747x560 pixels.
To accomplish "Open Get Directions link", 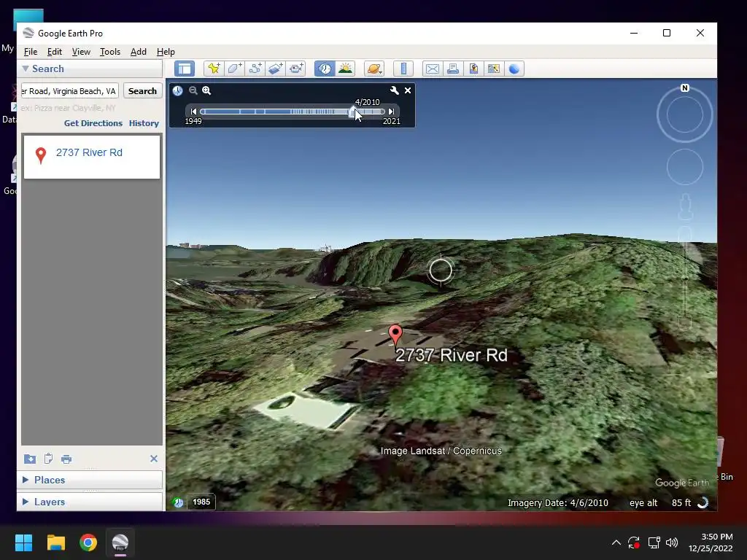I will click(93, 122).
